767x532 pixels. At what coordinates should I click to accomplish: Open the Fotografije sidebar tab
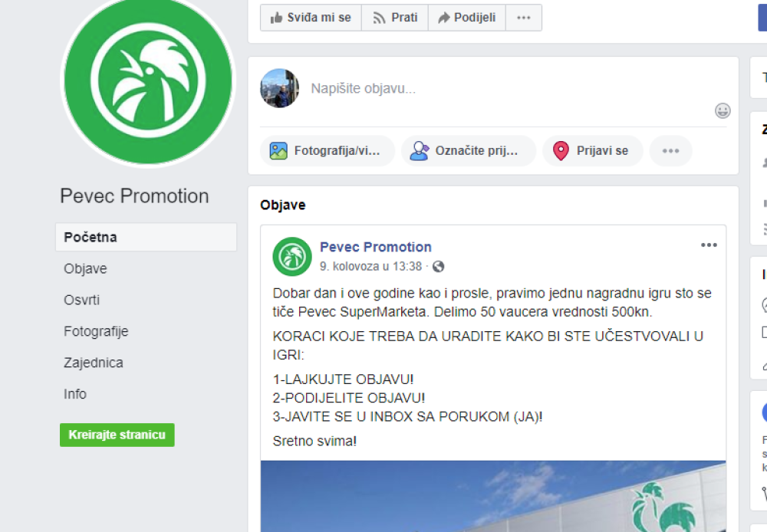[x=96, y=331]
